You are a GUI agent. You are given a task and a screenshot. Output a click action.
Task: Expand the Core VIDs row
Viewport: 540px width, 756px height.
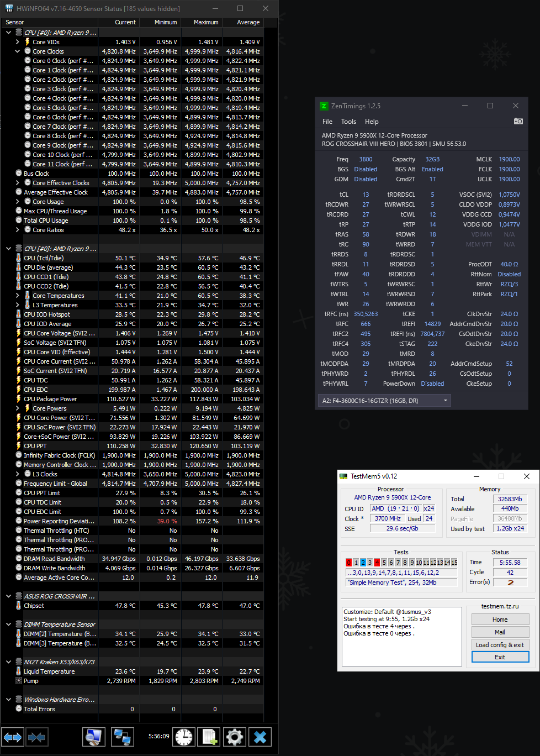coord(17,42)
